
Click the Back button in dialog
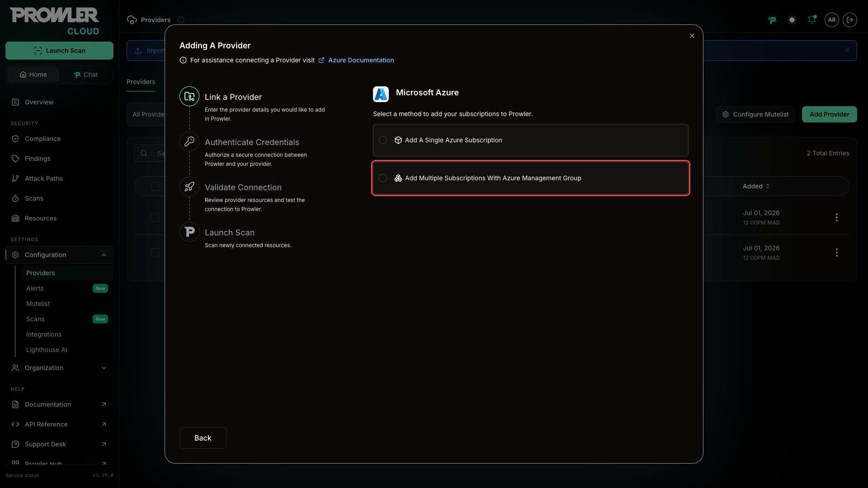(203, 438)
